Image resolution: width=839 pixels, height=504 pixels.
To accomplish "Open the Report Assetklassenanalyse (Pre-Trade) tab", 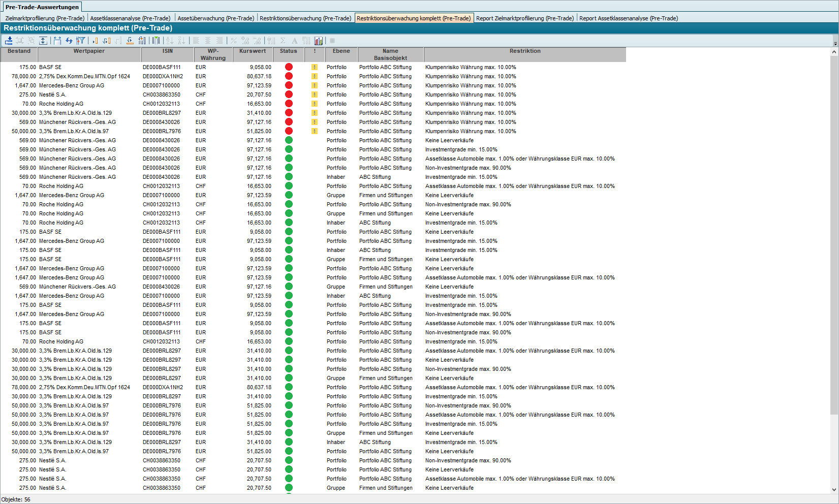I will pos(628,18).
